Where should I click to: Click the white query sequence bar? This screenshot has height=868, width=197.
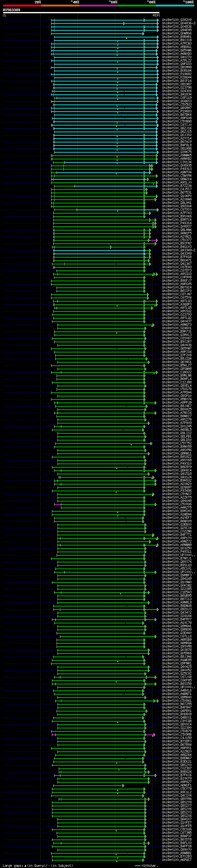[81, 13]
